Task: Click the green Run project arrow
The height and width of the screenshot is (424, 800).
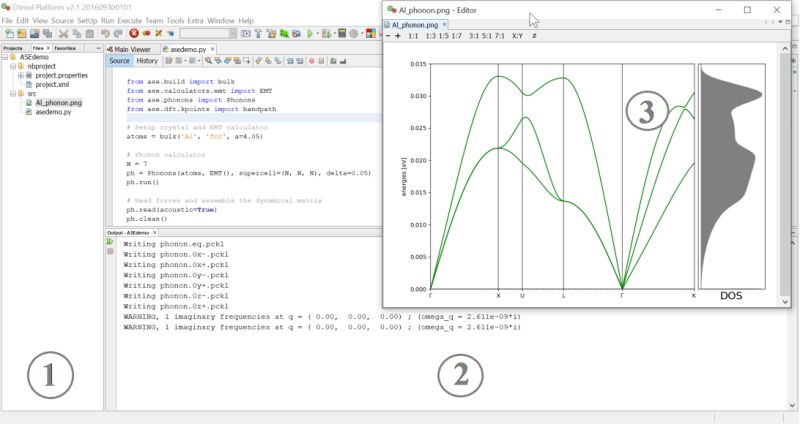Action: [x=310, y=34]
